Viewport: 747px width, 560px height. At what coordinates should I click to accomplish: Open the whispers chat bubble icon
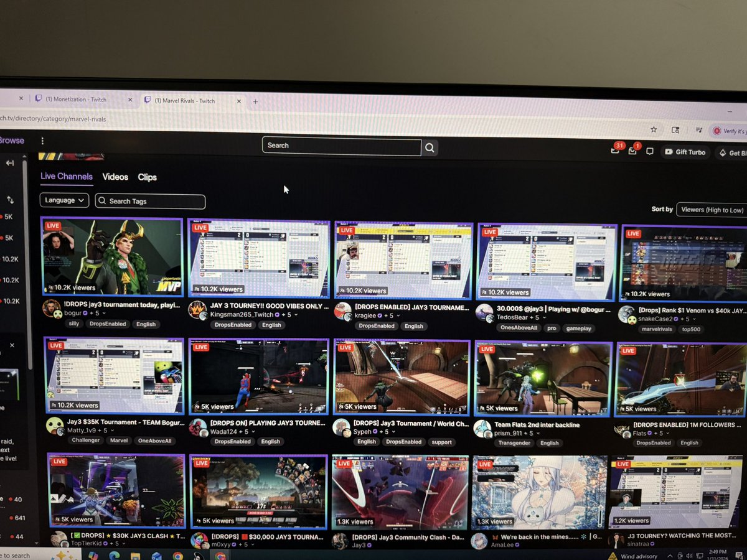pyautogui.click(x=649, y=151)
